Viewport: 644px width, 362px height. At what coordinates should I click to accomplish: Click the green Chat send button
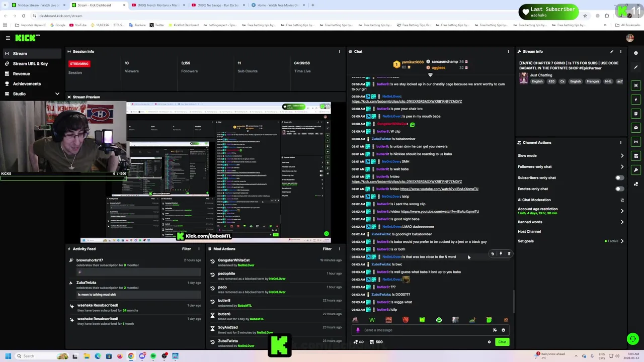point(502,342)
